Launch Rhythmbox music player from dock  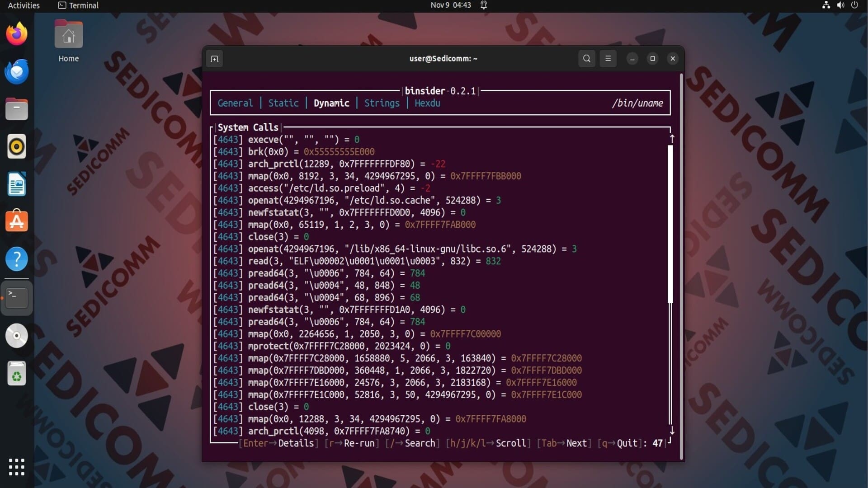tap(17, 146)
